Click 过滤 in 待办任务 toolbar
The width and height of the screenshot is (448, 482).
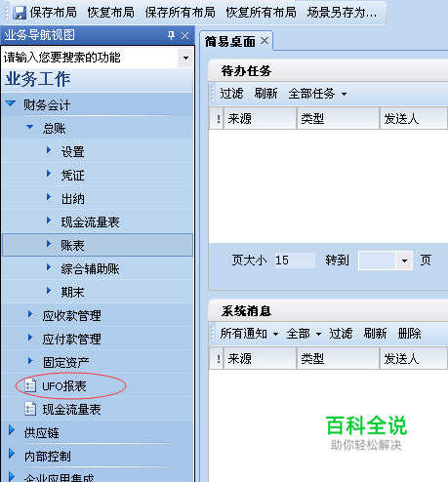coord(231,94)
